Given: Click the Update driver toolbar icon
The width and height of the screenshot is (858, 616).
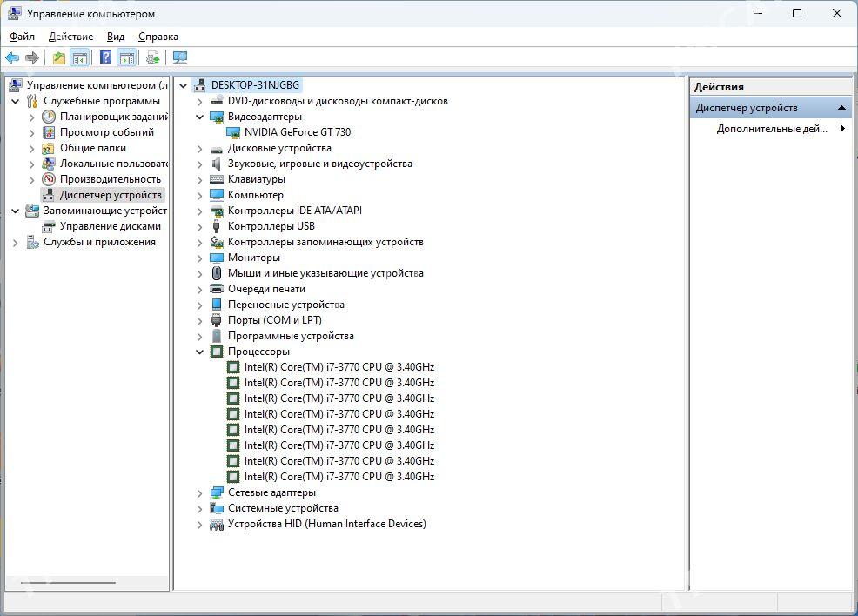Looking at the screenshot, I should tap(152, 57).
